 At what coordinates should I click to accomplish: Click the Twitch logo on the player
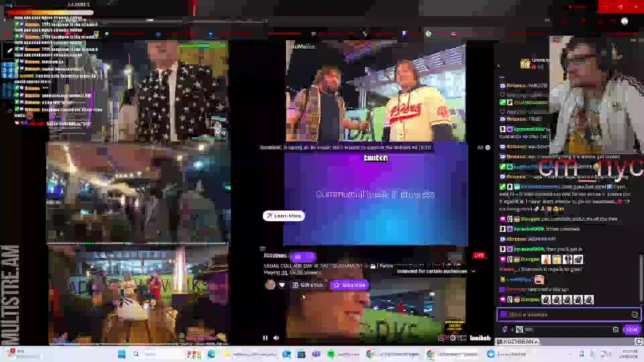[480, 338]
